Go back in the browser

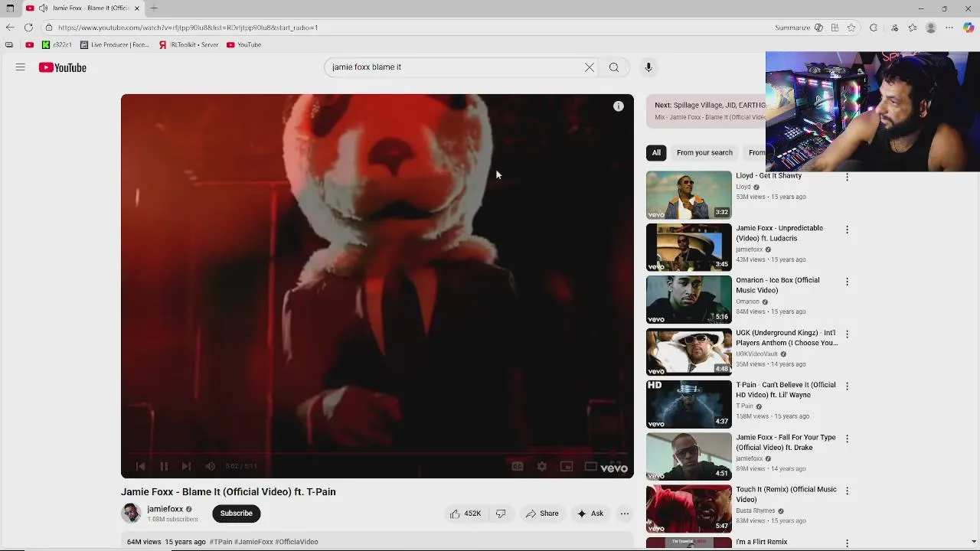[10, 28]
